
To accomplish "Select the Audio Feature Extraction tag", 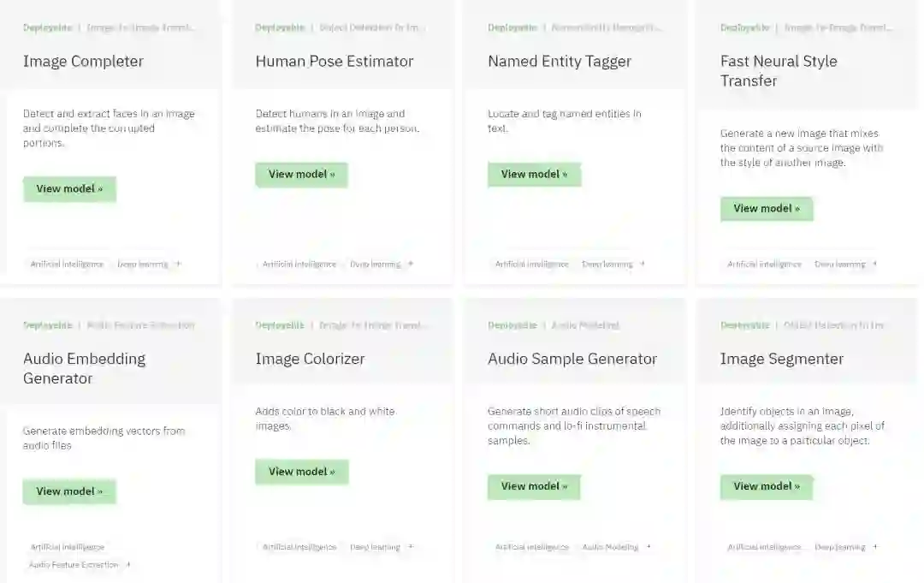I will [x=74, y=565].
